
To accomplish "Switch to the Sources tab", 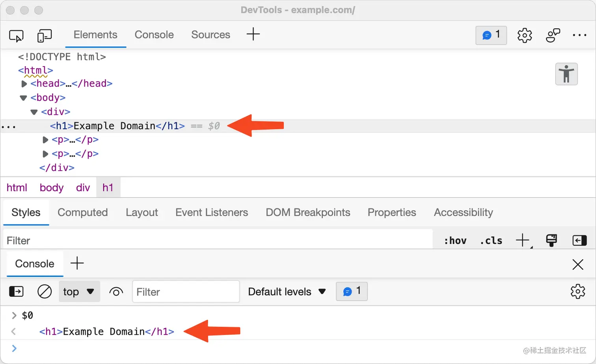I will [210, 35].
